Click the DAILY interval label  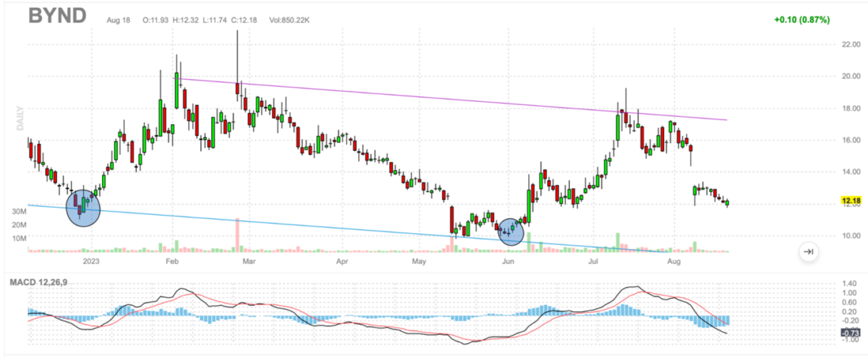pyautogui.click(x=20, y=118)
